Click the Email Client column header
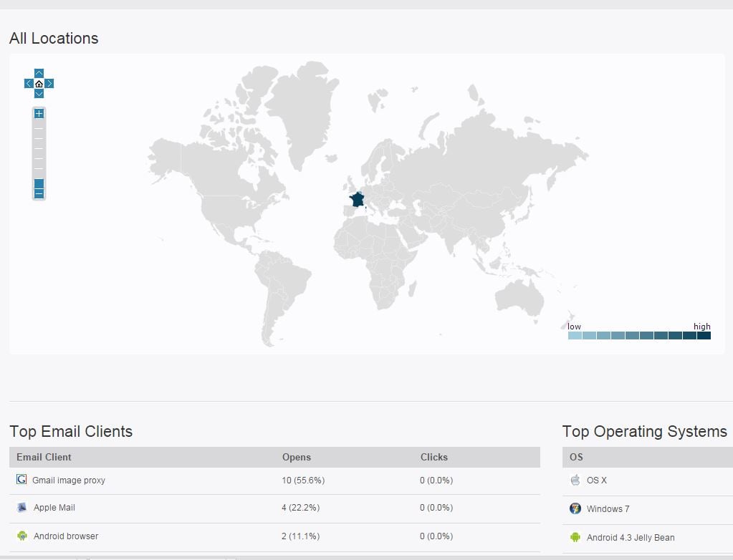Image resolution: width=733 pixels, height=560 pixels. click(x=44, y=457)
